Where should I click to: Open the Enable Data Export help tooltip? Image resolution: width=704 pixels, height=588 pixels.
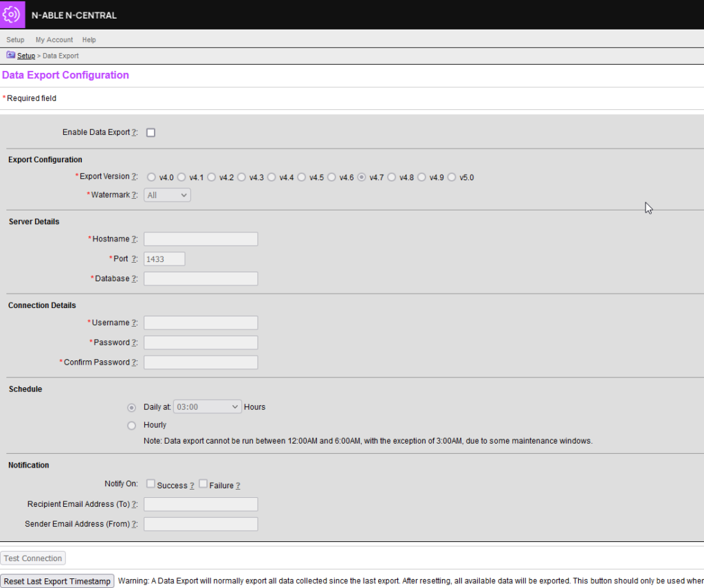point(134,133)
